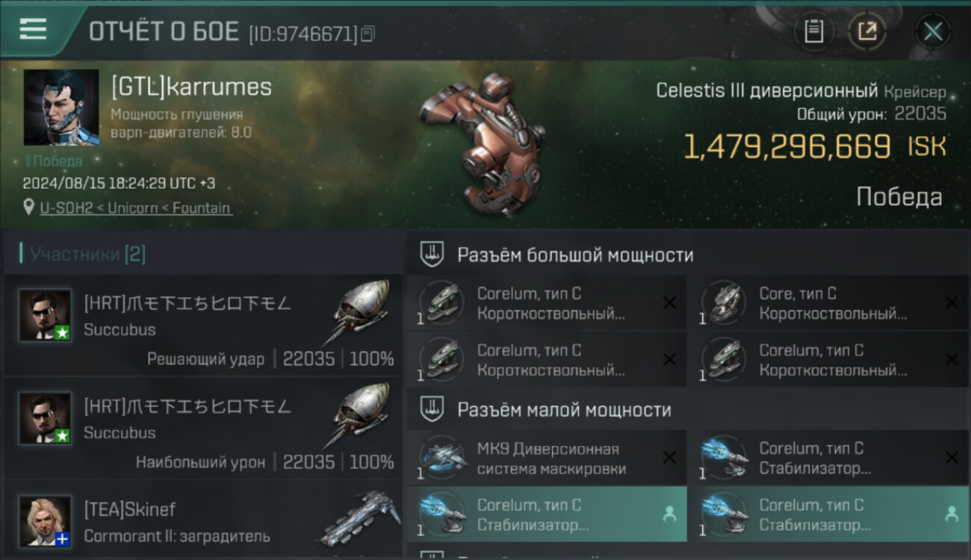Open U-SOH2 < Unicorn < Fountain location link
The image size is (971, 560).
click(x=136, y=208)
